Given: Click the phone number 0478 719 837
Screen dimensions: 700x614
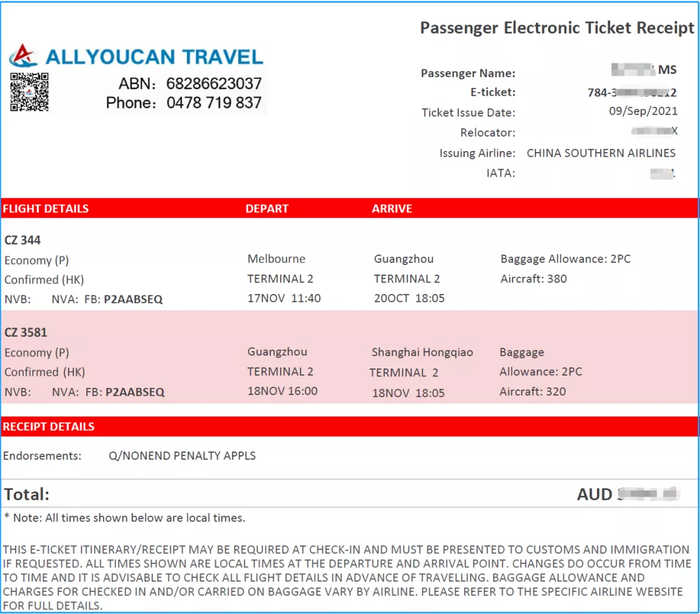Looking at the screenshot, I should click(214, 102).
